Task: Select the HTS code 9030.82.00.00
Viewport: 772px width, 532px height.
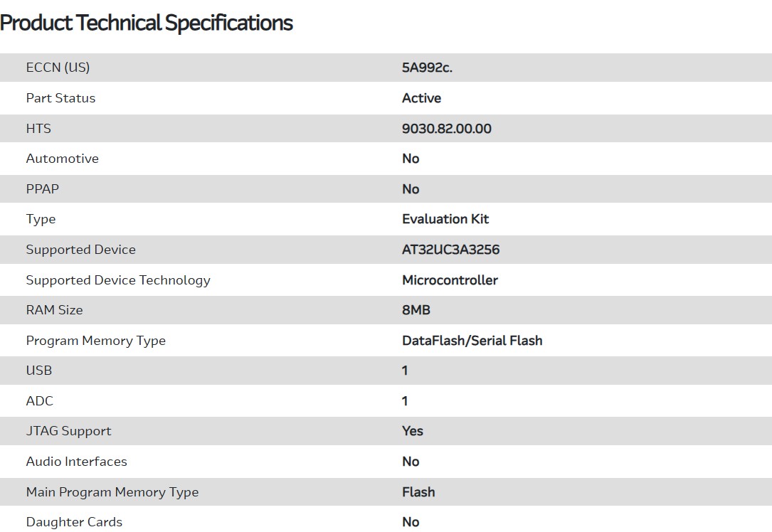Action: point(446,129)
